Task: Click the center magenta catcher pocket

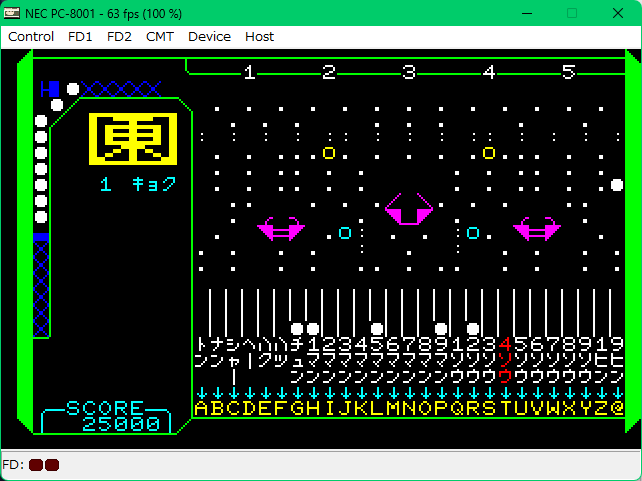Action: pos(409,209)
